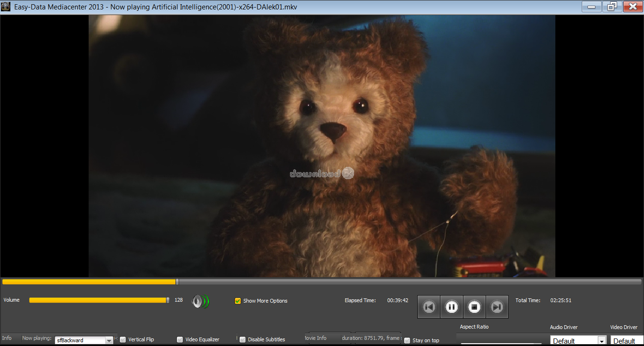Minimize the Mediacenter window

click(591, 7)
